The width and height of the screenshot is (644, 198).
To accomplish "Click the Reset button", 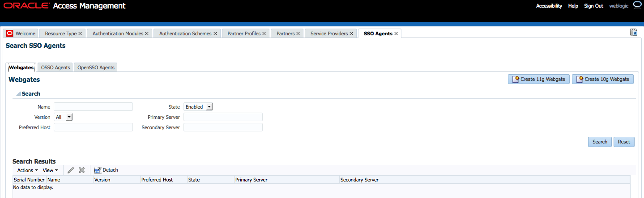I will 624,142.
